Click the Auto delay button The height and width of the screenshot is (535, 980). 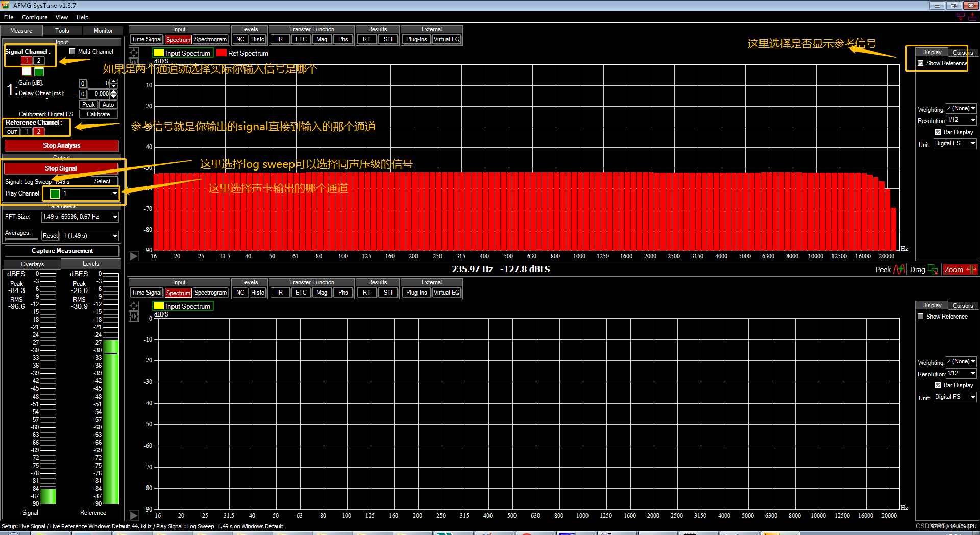coord(108,105)
